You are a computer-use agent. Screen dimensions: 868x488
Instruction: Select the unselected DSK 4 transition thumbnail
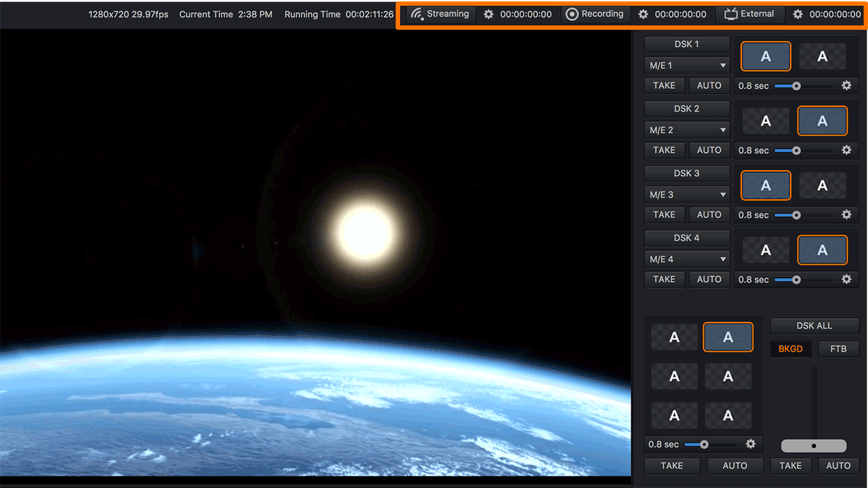766,251
